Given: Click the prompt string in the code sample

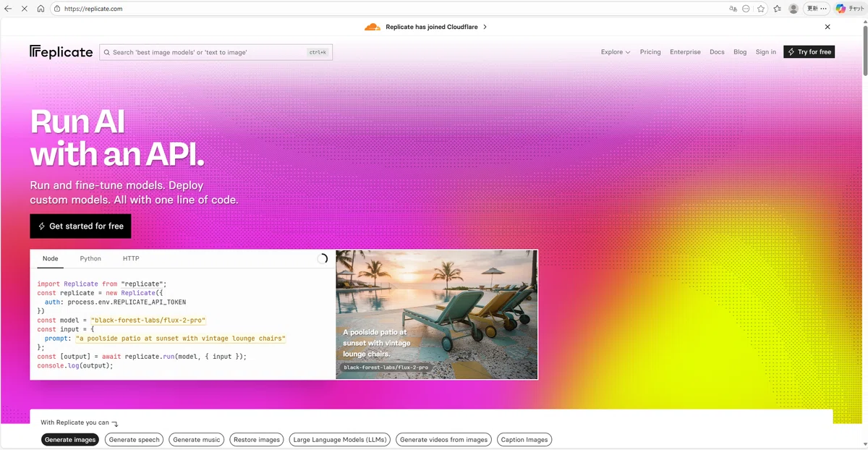Looking at the screenshot, I should click(180, 339).
